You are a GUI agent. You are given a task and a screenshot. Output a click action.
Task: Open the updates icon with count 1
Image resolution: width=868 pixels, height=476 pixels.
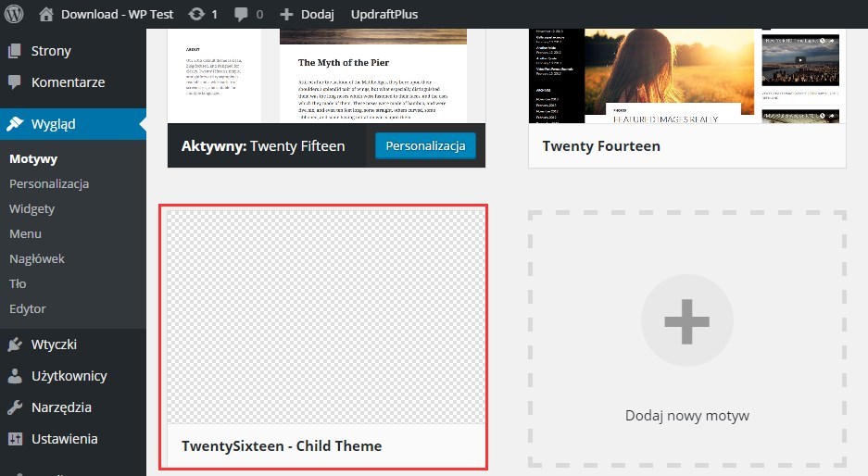point(196,14)
